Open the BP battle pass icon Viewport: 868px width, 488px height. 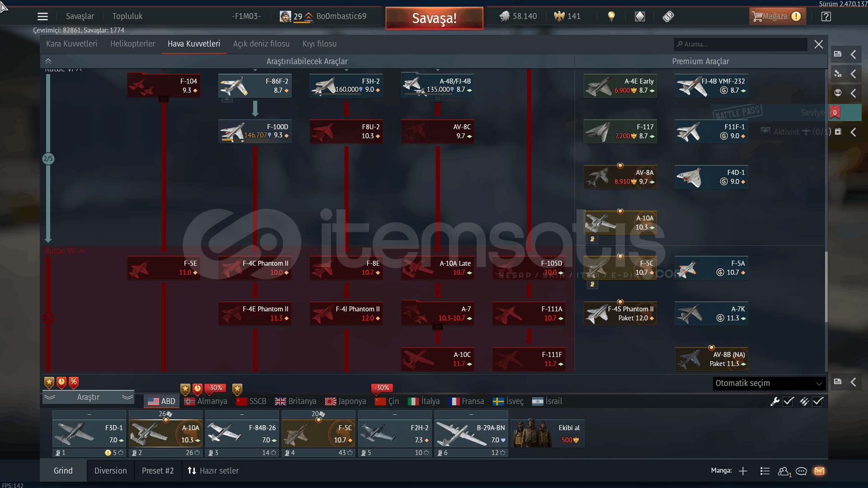668,17
